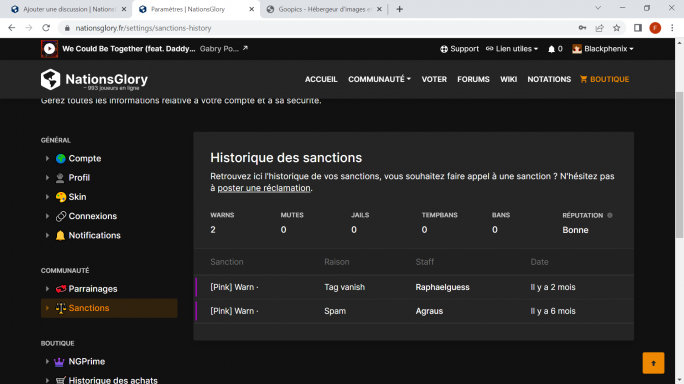Open the Forums page
Viewport: 684px width, 384px height.
[473, 79]
